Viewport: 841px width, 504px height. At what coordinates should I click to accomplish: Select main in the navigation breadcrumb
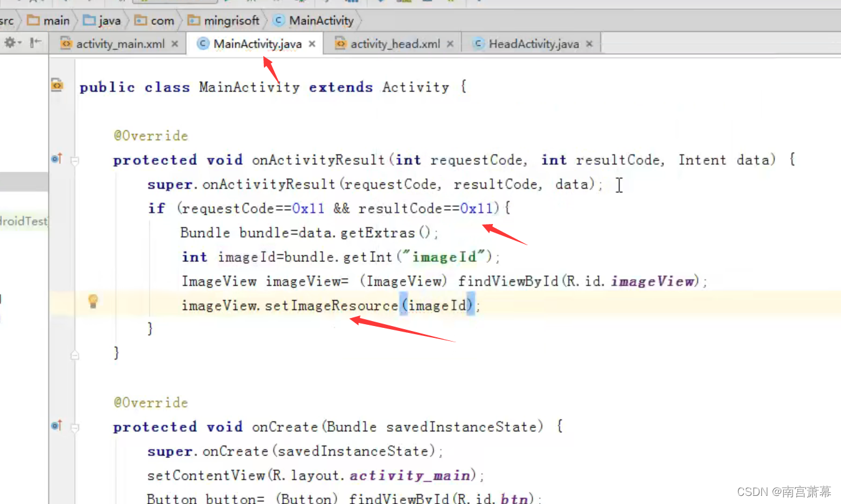coord(57,21)
